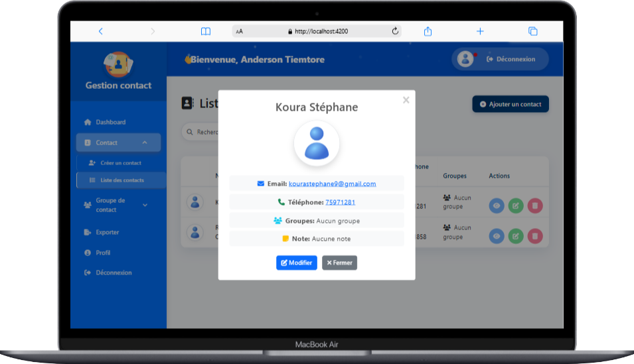Screen dimensions: 634x364
Task: Click green edit icon in first contact row
Action: pos(516,206)
